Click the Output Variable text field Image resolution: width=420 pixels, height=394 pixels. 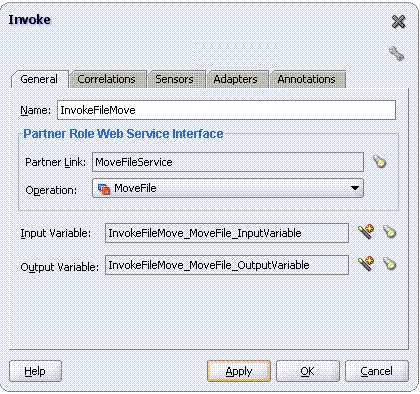point(227,265)
